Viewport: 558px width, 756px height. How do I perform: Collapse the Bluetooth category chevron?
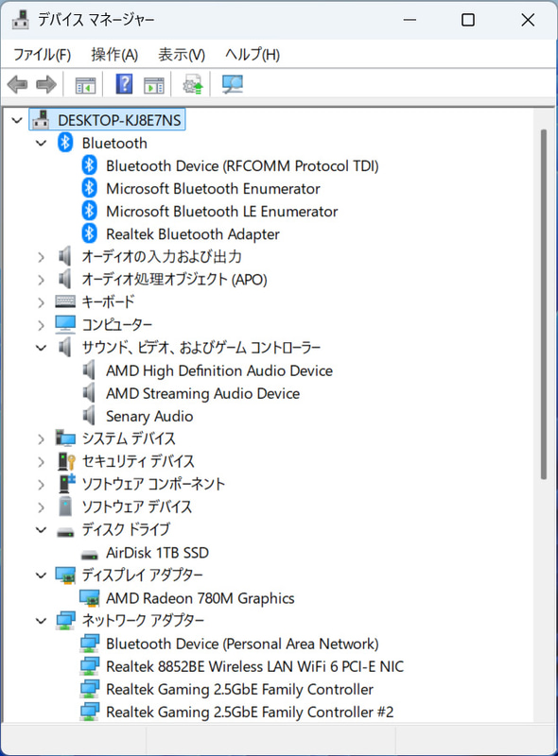tap(40, 143)
